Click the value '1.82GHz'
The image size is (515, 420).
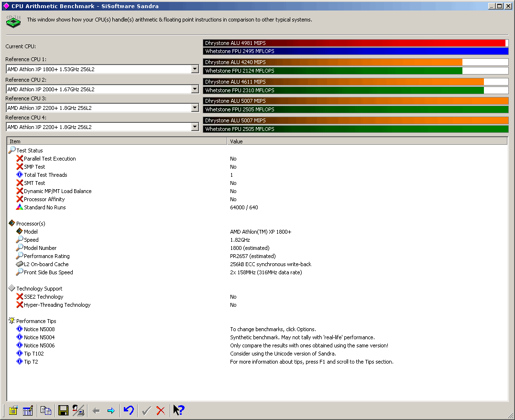[240, 240]
